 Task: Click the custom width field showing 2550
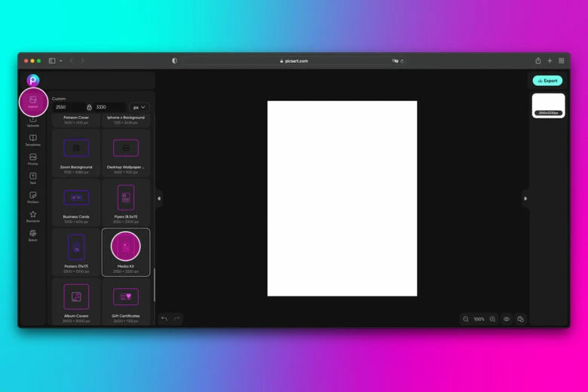click(68, 107)
